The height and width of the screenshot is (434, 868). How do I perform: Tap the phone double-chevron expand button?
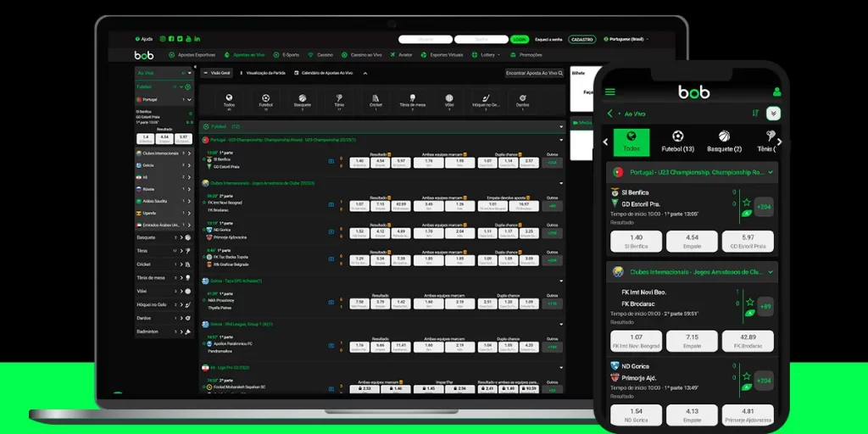773,114
